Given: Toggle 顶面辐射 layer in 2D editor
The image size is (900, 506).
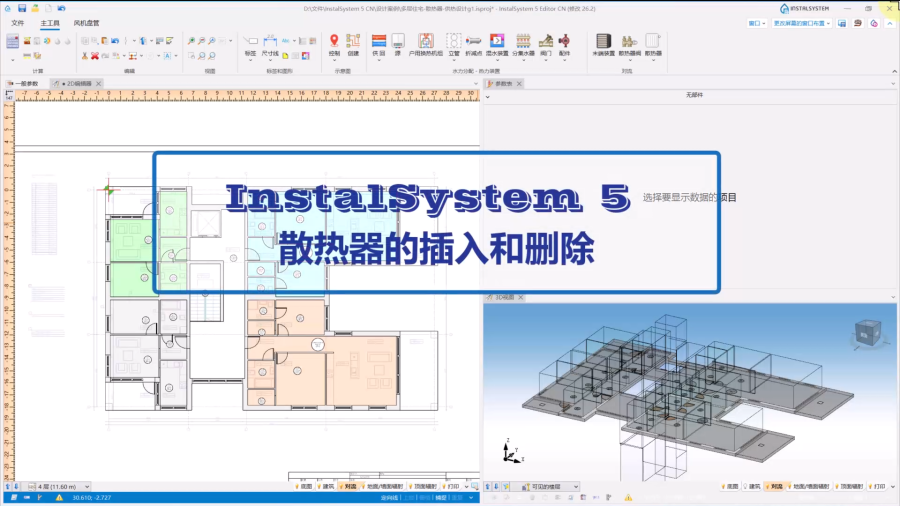Looking at the screenshot, I should click(x=424, y=486).
